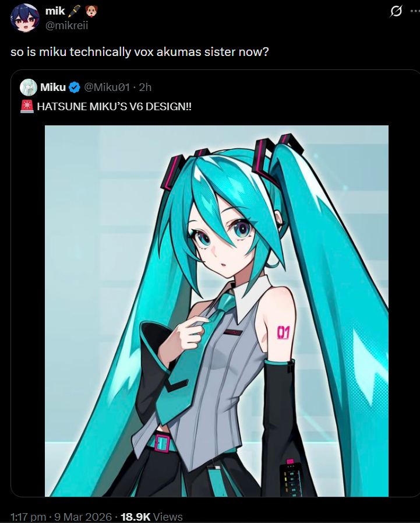Open the @mikreii handle link
The height and width of the screenshot is (523, 420).
[x=66, y=25]
